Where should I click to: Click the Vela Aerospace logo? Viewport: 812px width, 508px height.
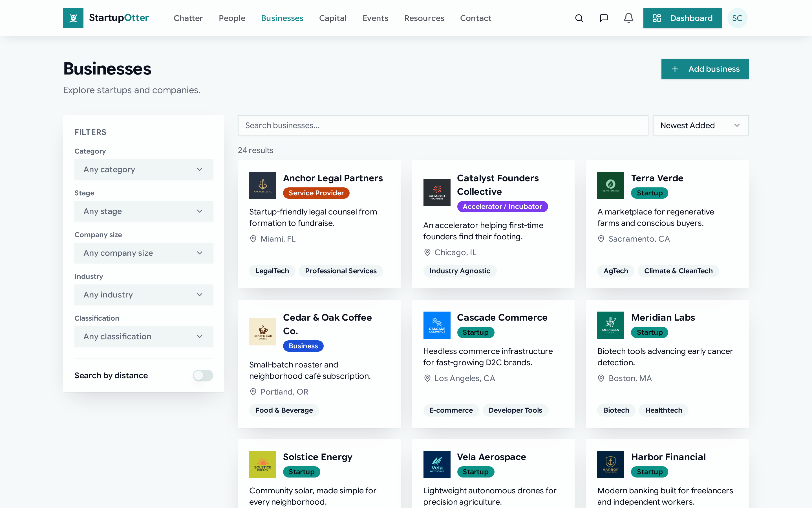tap(437, 465)
